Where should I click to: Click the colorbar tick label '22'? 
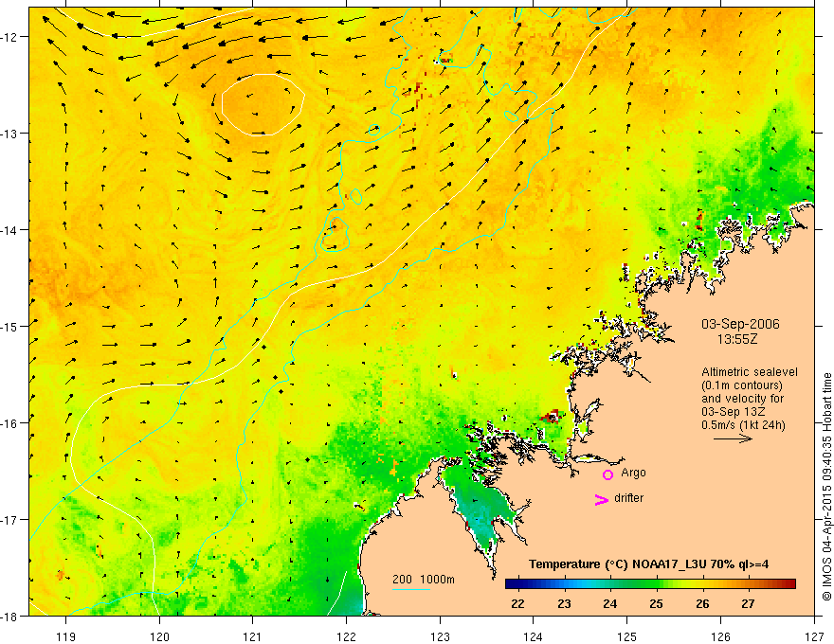[517, 603]
